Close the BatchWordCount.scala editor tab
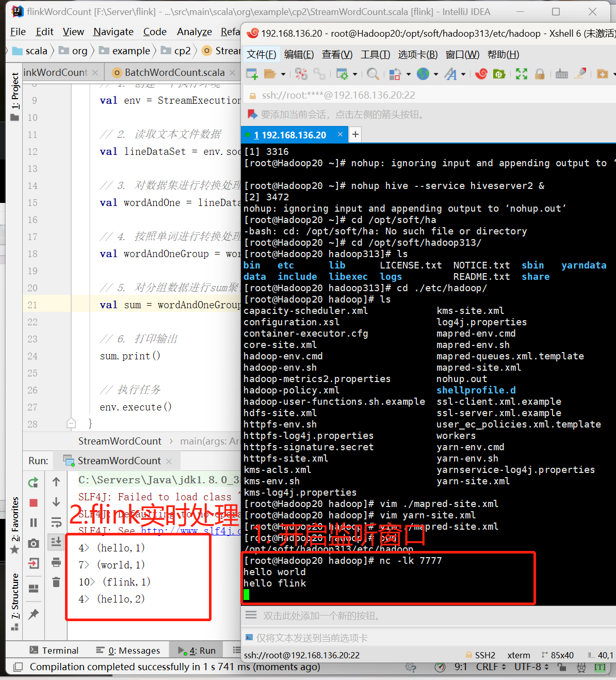 coord(233,73)
